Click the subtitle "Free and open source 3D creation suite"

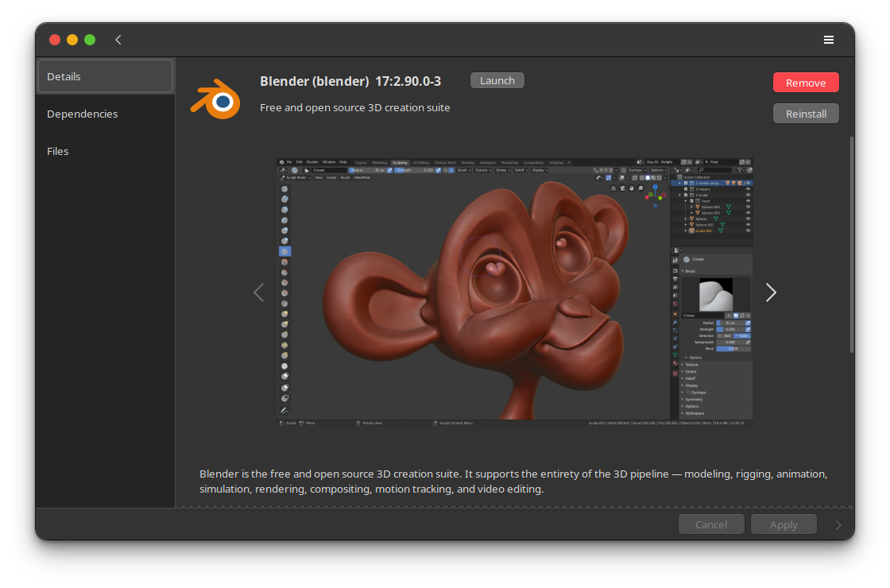(354, 107)
